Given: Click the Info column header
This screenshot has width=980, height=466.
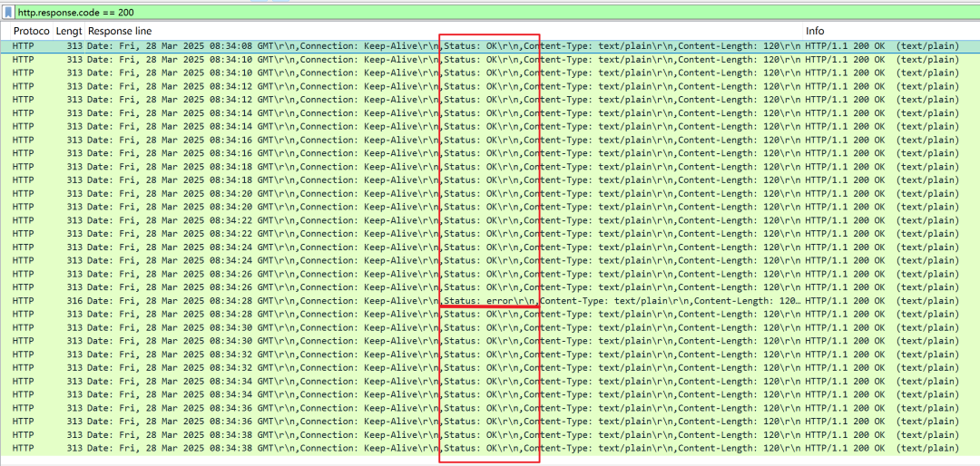Looking at the screenshot, I should pos(815,31).
